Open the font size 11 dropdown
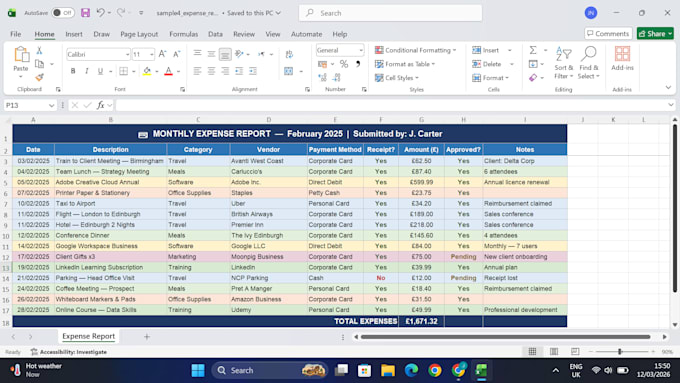Screen dimensions: 680x383 point(151,55)
